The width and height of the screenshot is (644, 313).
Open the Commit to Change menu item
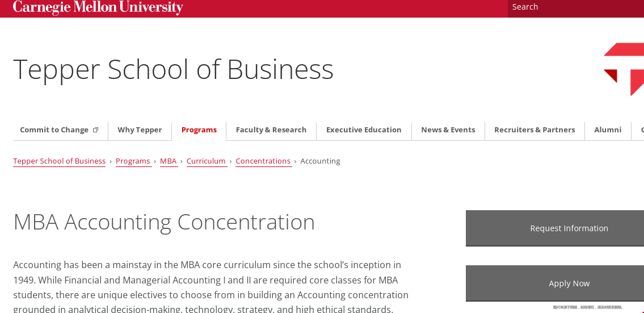pos(60,130)
